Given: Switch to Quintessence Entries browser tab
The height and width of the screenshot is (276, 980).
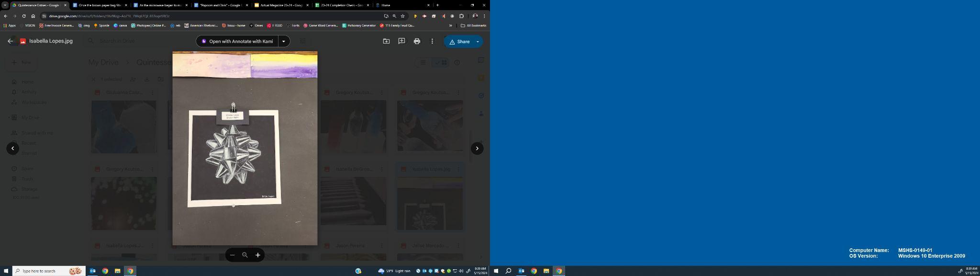Looking at the screenshot, I should tap(39, 5).
